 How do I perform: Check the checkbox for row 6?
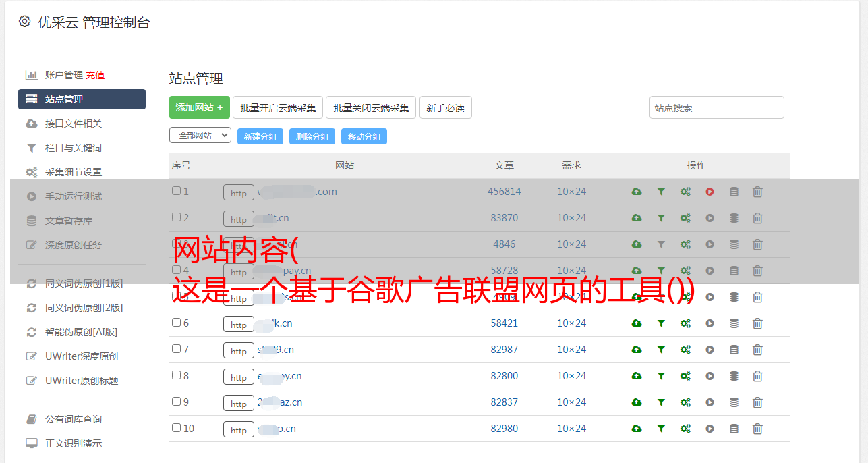tap(176, 323)
